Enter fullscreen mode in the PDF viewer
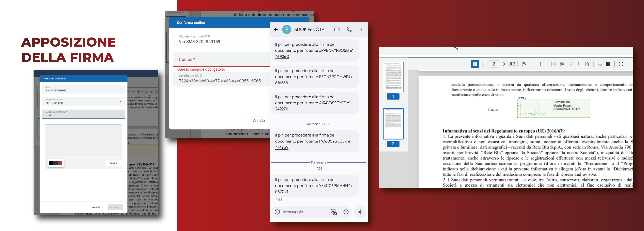Image resolution: width=644 pixels, height=231 pixels. [x=621, y=64]
